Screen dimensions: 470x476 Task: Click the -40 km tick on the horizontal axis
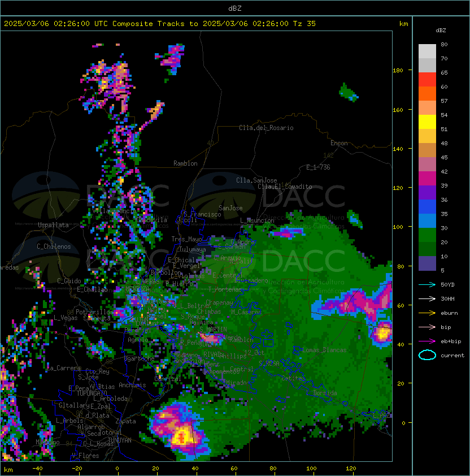(x=37, y=469)
